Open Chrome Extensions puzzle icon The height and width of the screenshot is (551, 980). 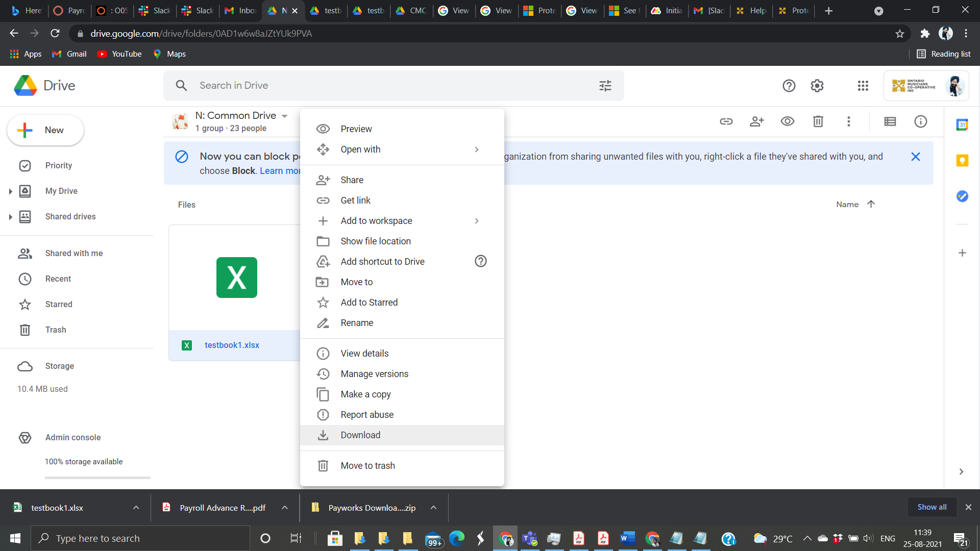925,34
